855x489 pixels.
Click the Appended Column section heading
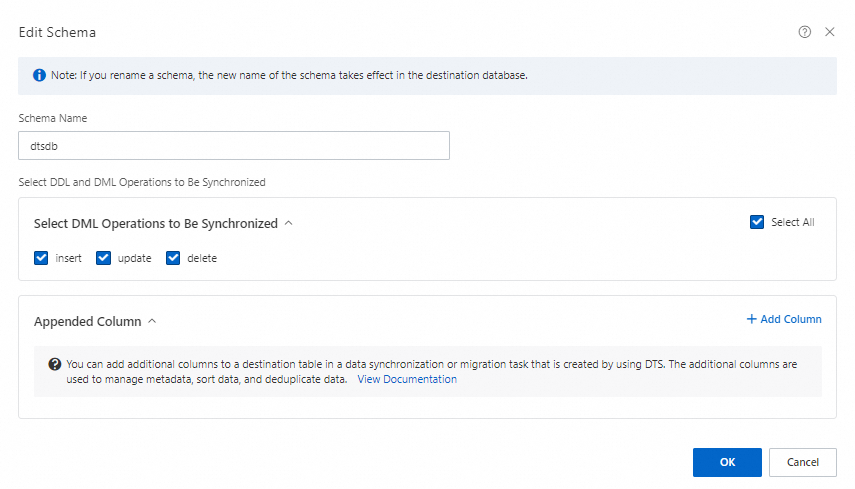point(88,322)
